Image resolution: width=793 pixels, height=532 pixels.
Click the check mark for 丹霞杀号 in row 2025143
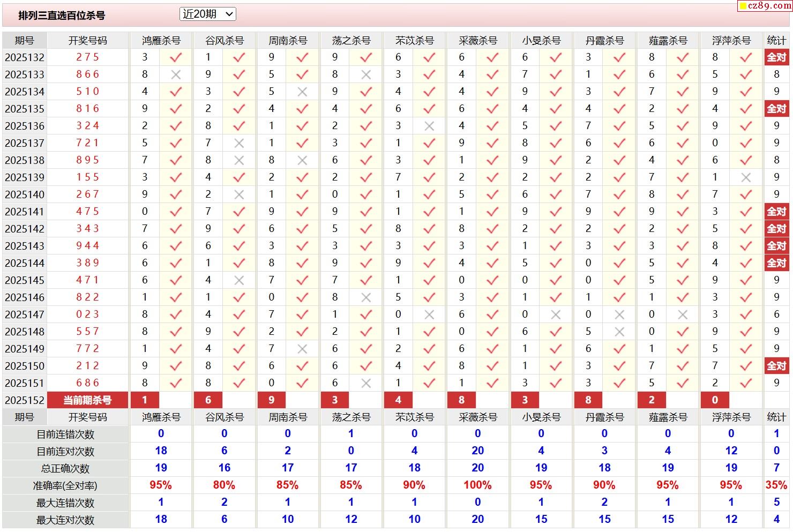(x=619, y=246)
